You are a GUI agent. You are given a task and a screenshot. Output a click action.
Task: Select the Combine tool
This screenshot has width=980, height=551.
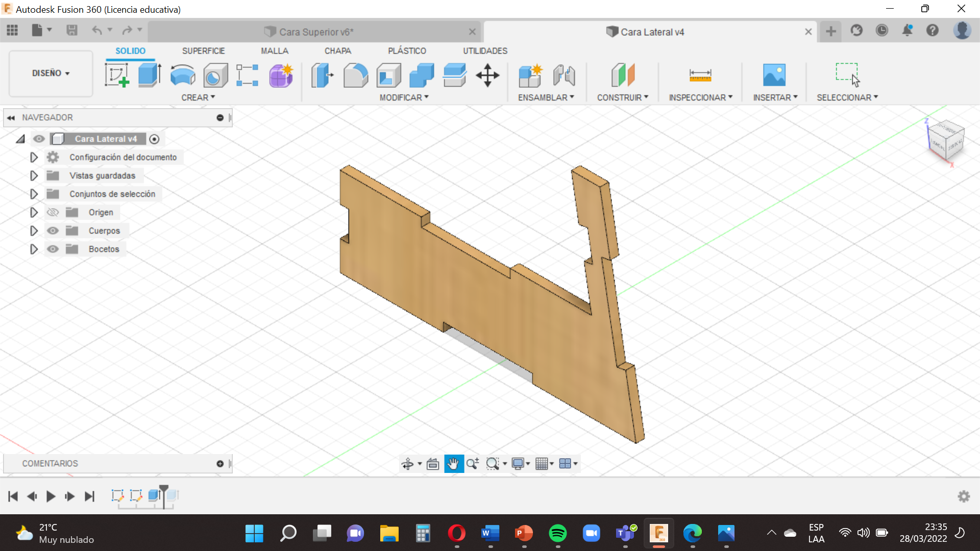[x=422, y=76]
